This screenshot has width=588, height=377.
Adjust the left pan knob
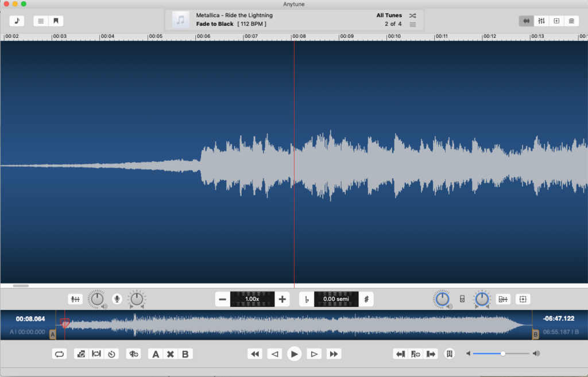click(x=137, y=299)
